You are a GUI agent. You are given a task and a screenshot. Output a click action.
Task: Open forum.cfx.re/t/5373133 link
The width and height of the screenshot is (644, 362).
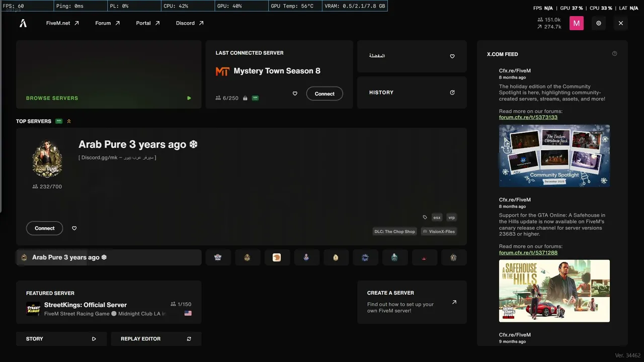tap(528, 117)
